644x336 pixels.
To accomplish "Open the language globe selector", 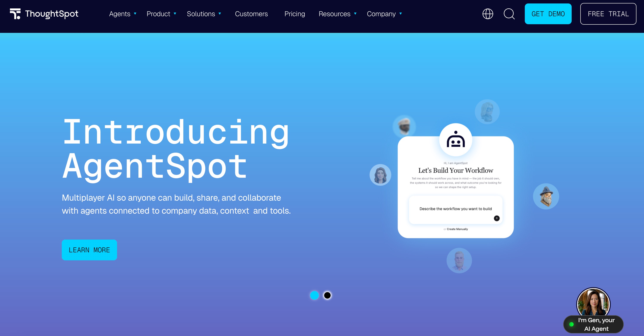I will coord(488,14).
